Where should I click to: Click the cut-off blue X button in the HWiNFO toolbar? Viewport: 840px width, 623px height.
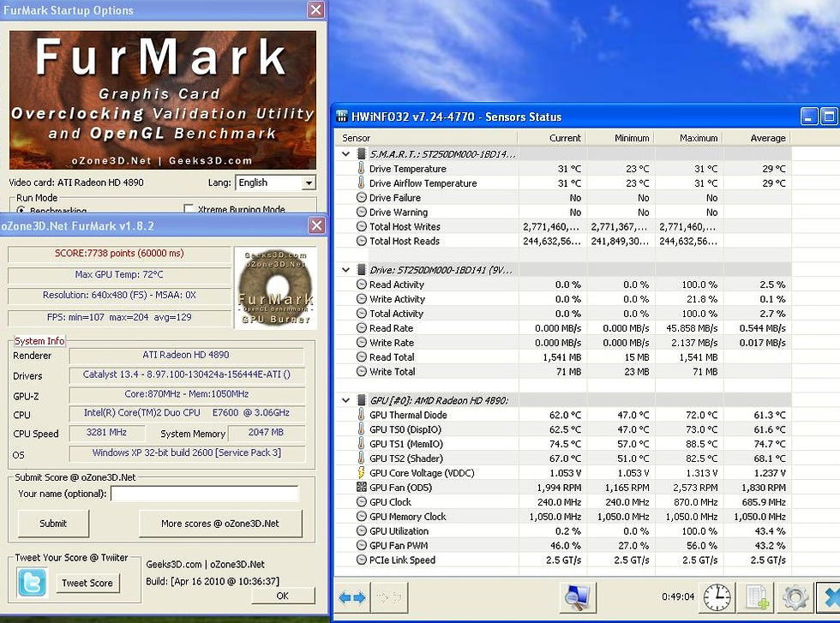(830, 596)
